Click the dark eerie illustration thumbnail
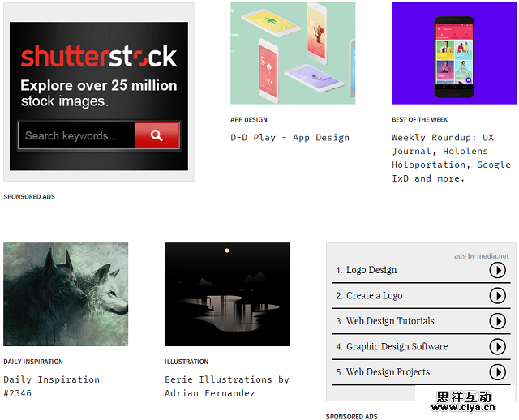 [x=226, y=294]
